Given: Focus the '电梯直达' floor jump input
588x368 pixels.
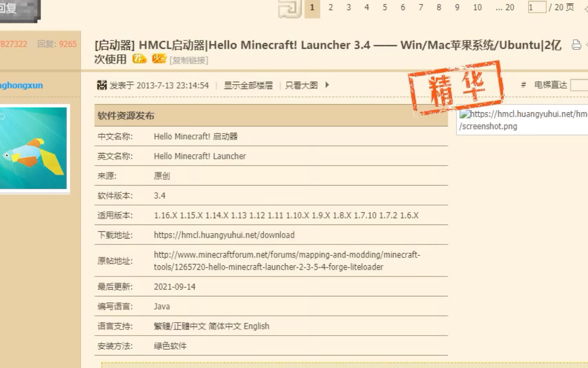Looking at the screenshot, I should [579, 85].
